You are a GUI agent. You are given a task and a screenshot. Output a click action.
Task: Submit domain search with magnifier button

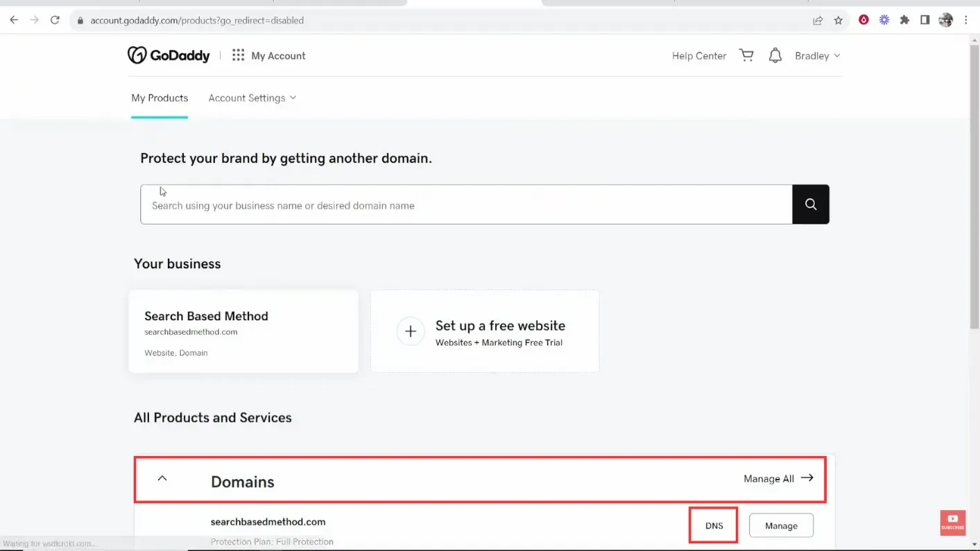(811, 204)
